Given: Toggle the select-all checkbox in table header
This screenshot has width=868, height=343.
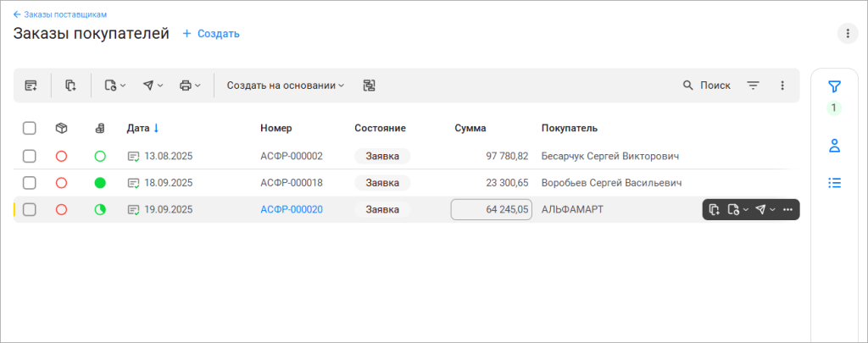Looking at the screenshot, I should click(x=30, y=128).
